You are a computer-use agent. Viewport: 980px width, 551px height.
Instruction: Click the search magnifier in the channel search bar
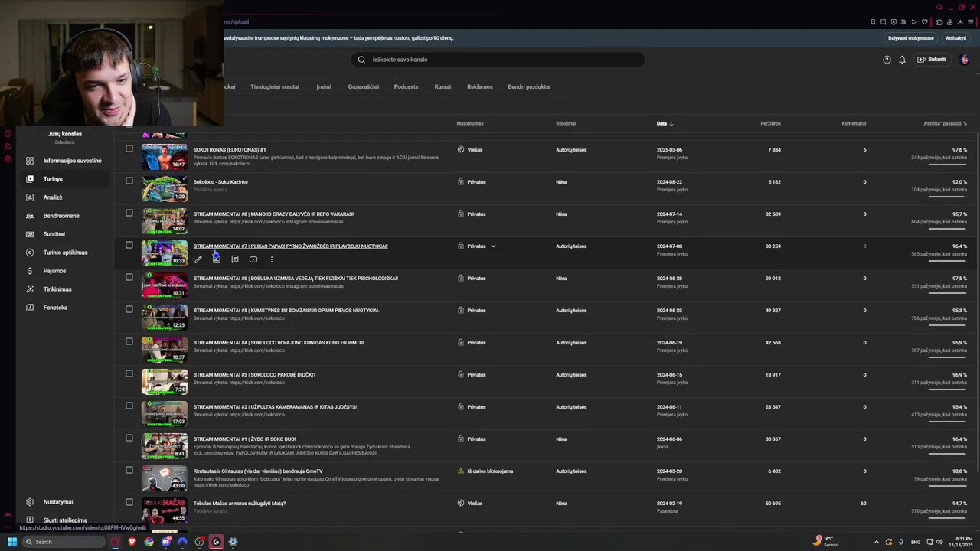coord(361,60)
